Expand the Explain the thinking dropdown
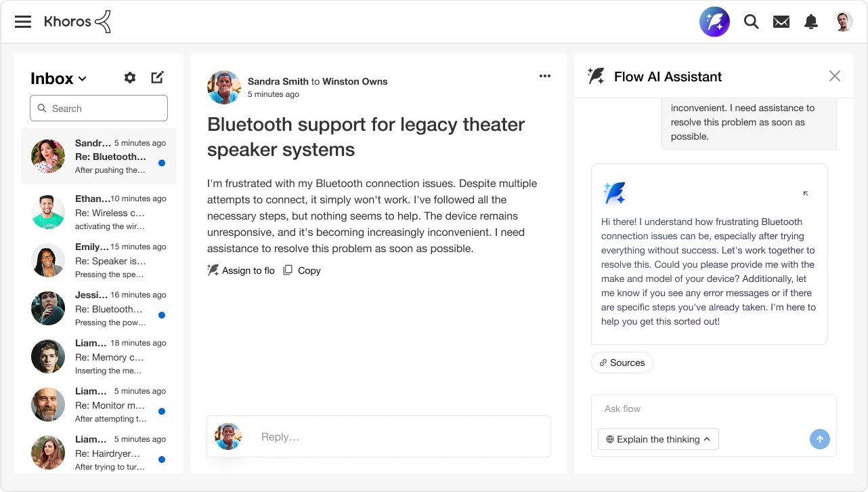Image resolution: width=868 pixels, height=492 pixels. pyautogui.click(x=658, y=439)
